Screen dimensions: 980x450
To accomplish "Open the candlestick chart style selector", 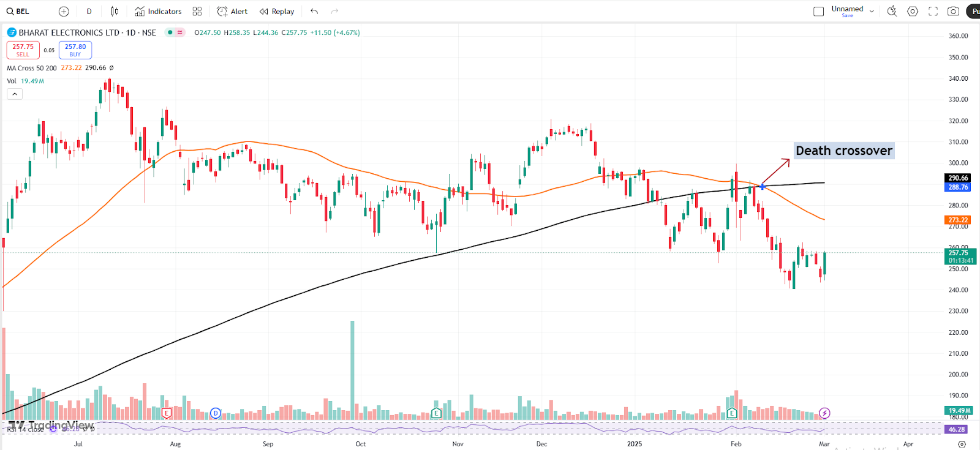I will click(115, 11).
